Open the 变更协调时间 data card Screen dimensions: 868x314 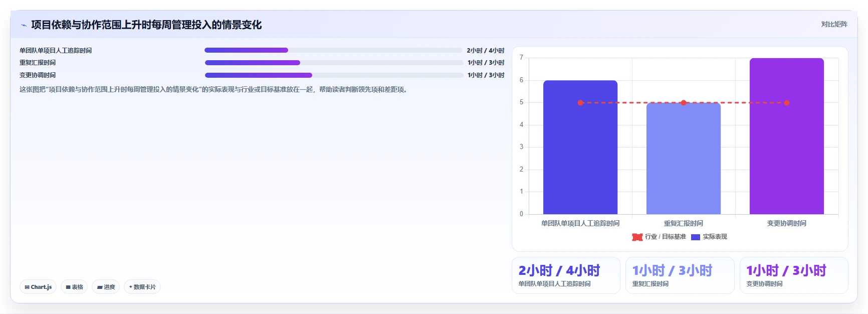point(794,275)
